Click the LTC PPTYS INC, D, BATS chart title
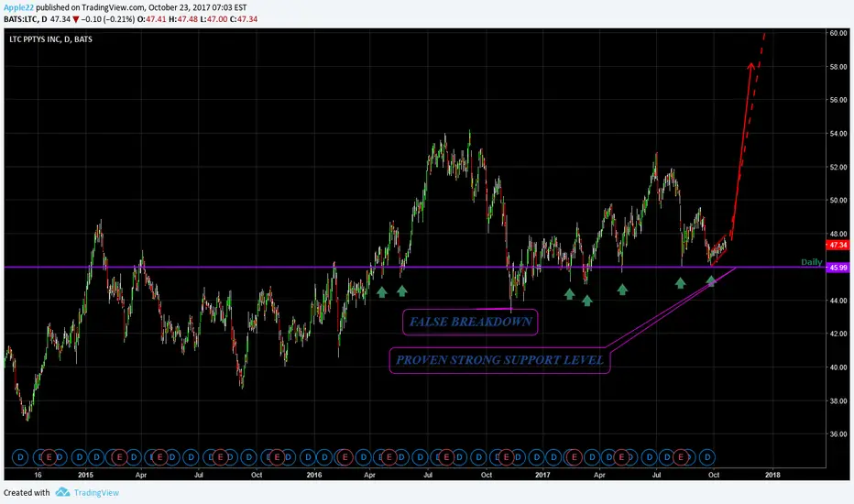 point(50,39)
